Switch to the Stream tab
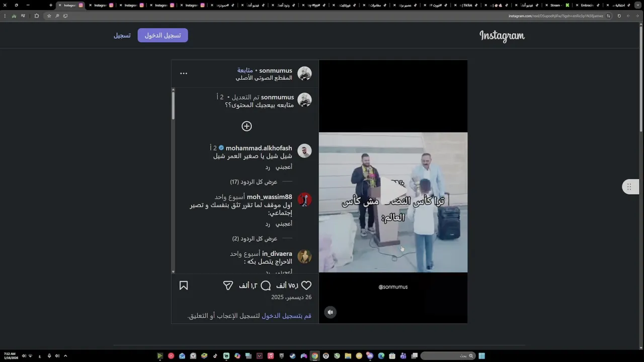Screen dimensions: 644x362 [555, 5]
